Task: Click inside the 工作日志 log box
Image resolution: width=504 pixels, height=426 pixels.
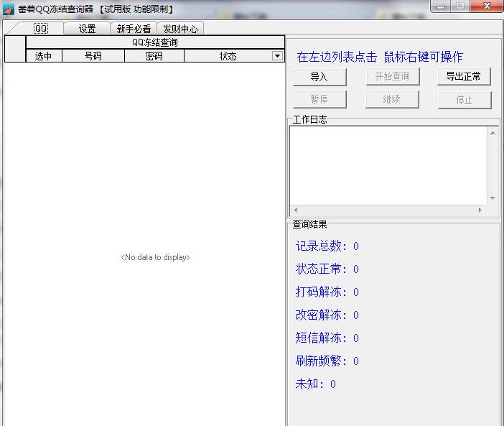Action: point(388,165)
